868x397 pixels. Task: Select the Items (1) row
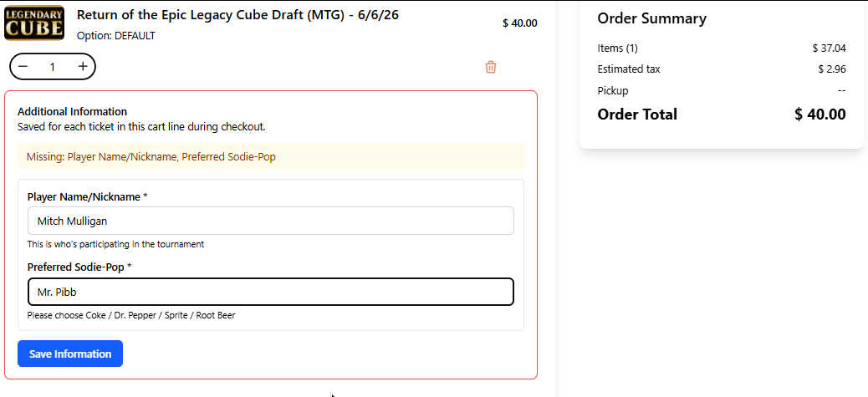click(722, 48)
